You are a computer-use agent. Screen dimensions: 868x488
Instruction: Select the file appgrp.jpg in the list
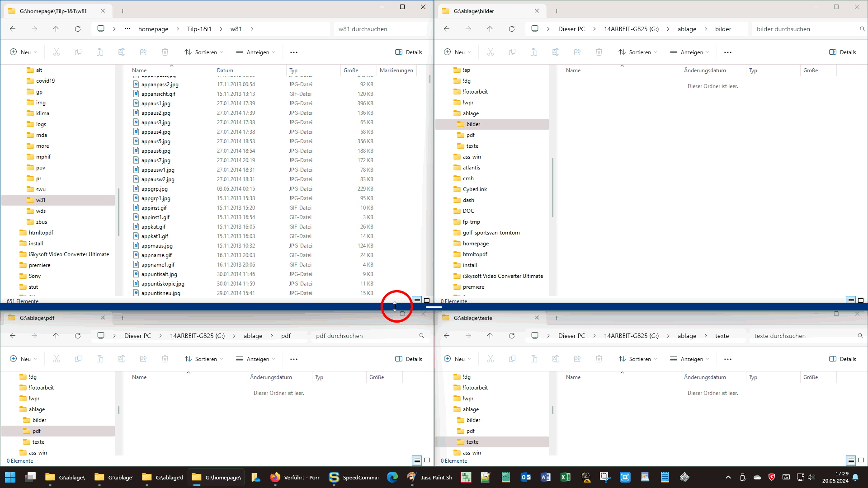coord(155,189)
